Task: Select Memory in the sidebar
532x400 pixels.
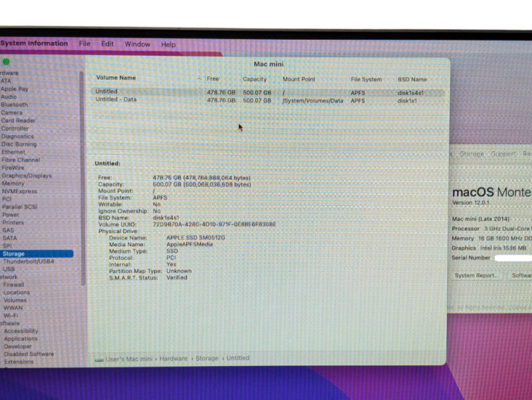Action: [13, 184]
